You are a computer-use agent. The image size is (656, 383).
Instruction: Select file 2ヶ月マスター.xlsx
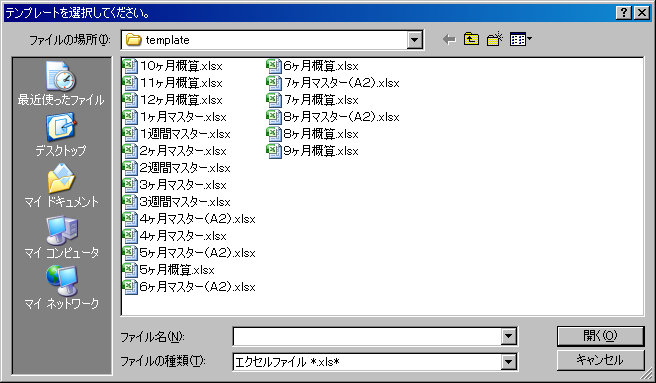[174, 151]
